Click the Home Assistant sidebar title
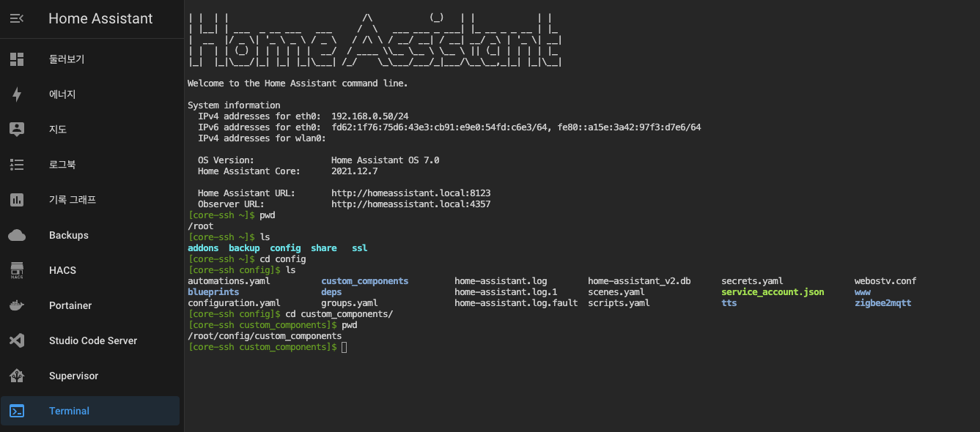 [x=100, y=19]
